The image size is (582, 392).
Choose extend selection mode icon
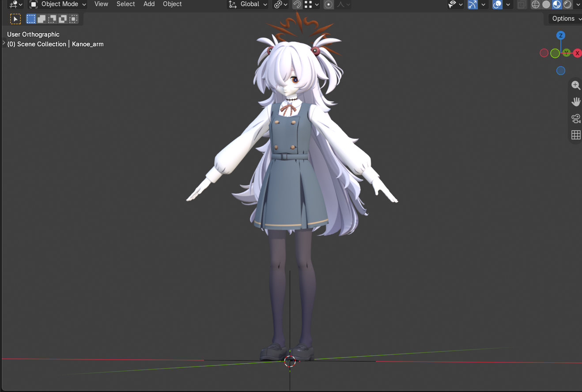tap(42, 19)
